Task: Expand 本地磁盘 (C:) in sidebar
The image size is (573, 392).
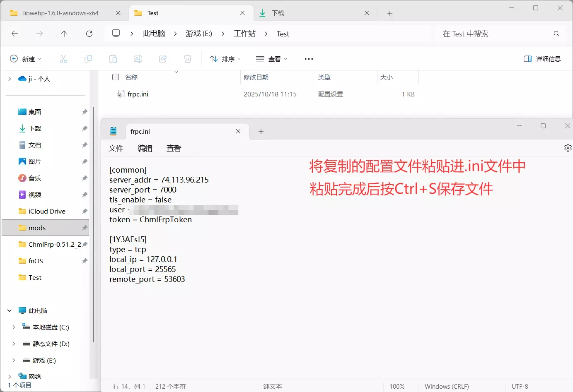Action: 14,327
